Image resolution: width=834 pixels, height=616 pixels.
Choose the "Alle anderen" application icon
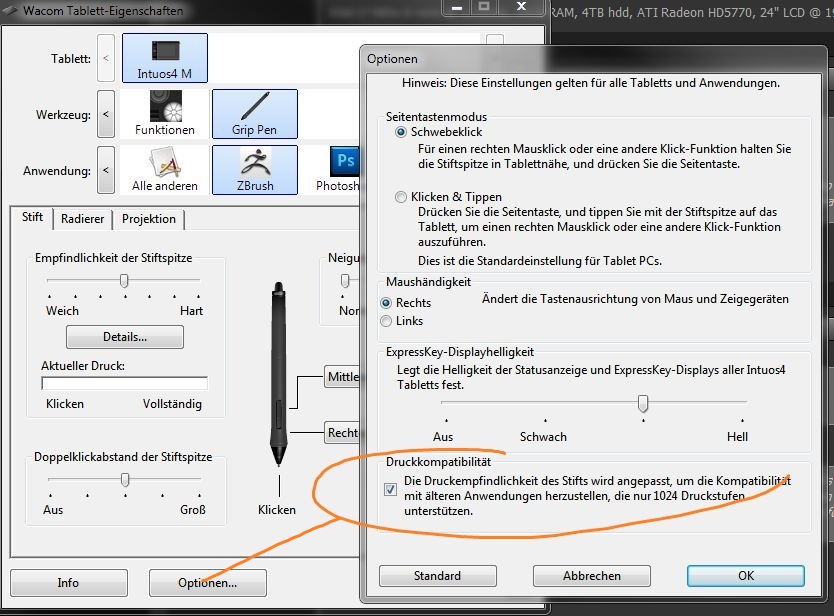click(x=166, y=169)
